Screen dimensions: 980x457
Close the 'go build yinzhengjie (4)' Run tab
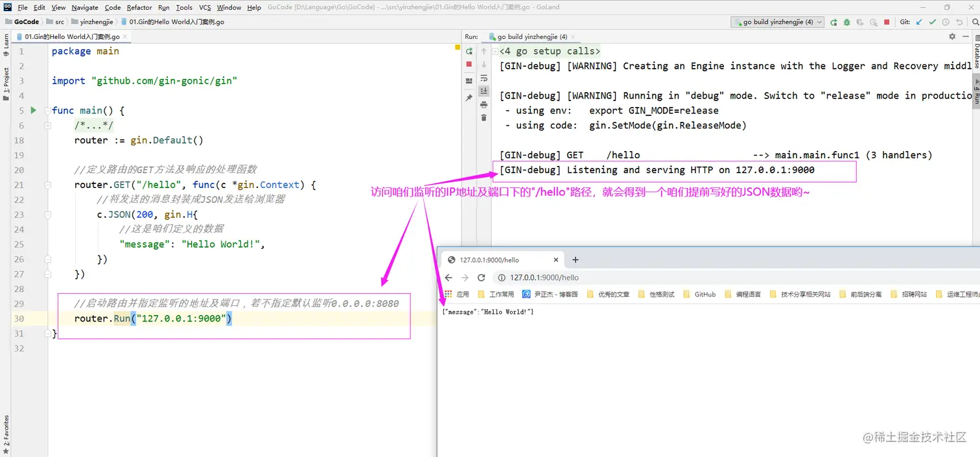pos(573,37)
